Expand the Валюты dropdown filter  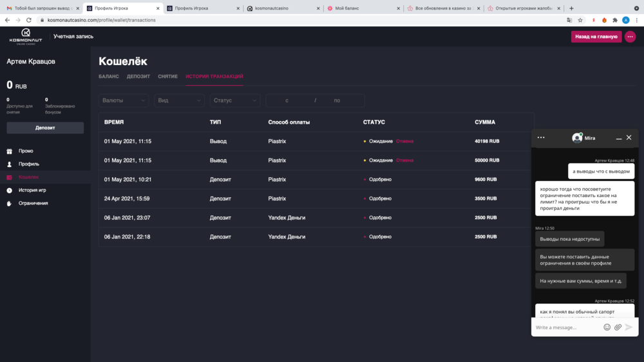point(124,100)
